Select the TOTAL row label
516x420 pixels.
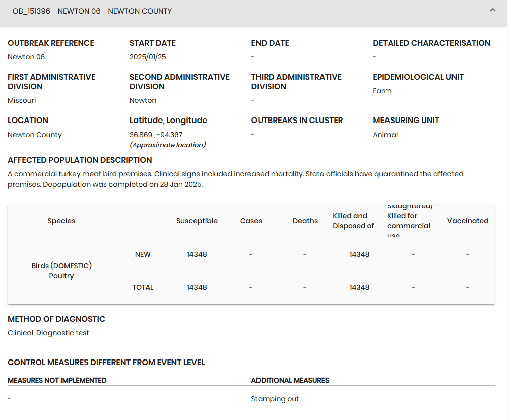point(143,287)
